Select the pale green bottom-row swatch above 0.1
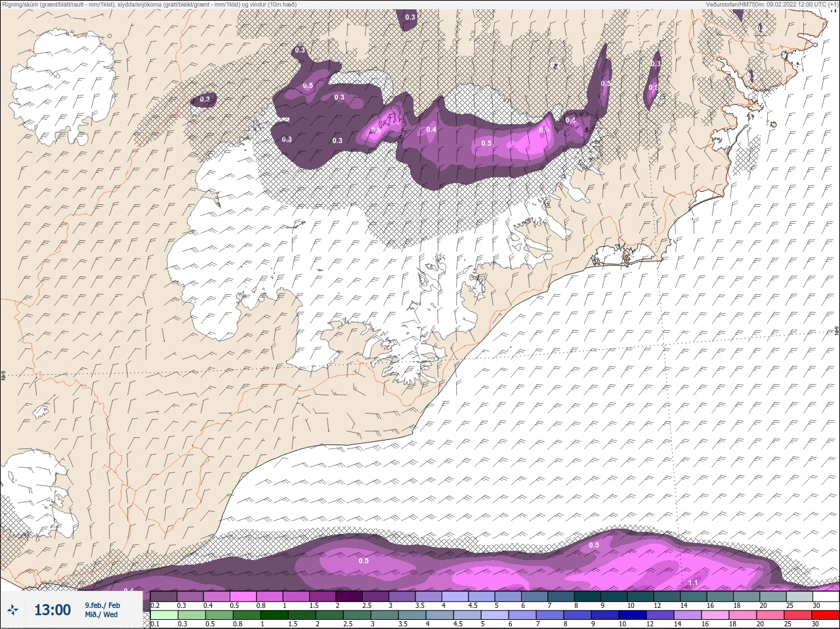 coord(164,615)
